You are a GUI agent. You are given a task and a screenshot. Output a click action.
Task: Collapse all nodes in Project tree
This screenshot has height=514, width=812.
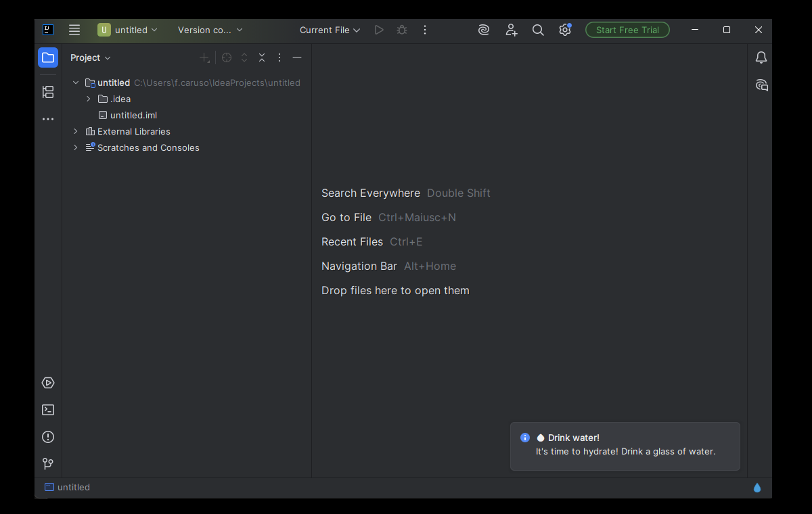(262, 57)
